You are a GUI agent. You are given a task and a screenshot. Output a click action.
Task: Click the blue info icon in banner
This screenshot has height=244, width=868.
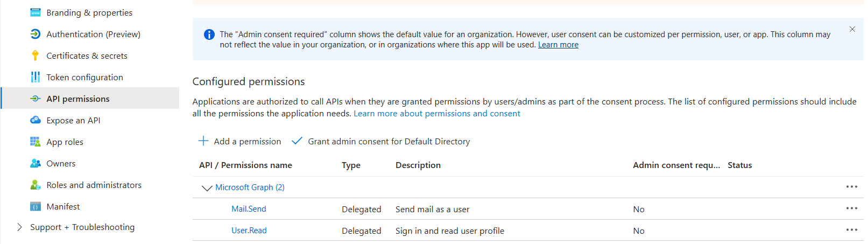tap(209, 34)
